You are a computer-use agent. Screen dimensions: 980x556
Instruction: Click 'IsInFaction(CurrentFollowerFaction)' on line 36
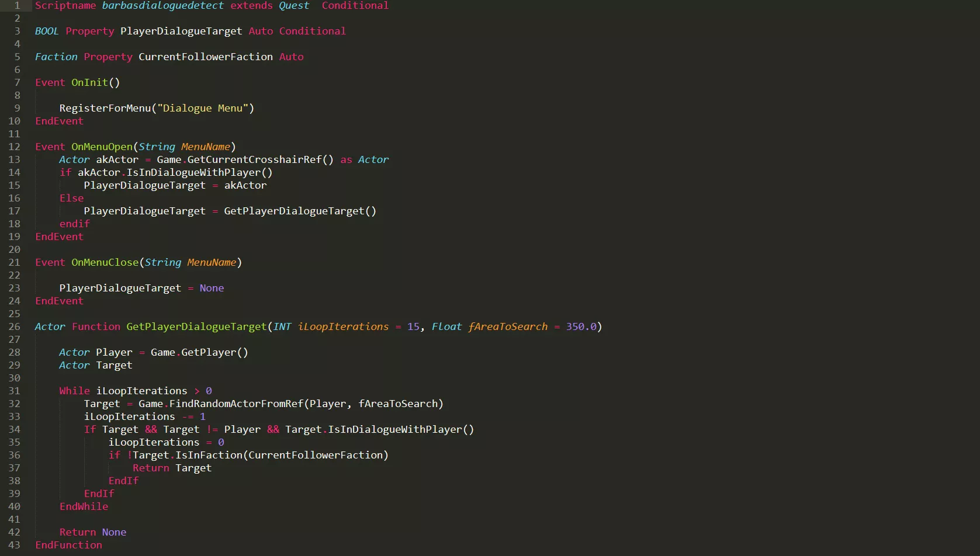[282, 455]
